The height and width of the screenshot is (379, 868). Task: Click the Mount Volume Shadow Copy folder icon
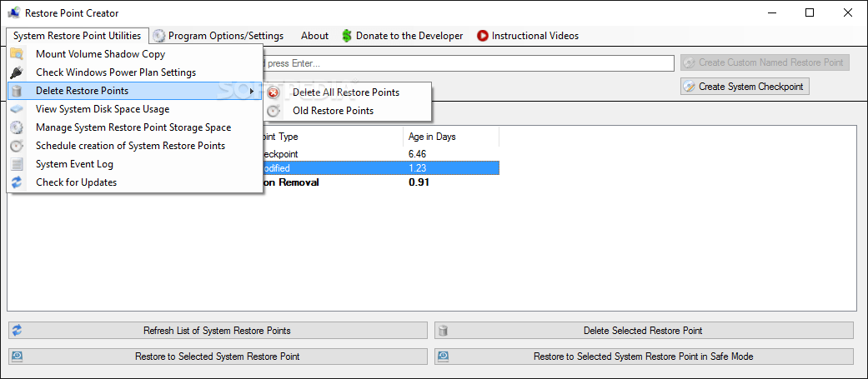point(17,54)
